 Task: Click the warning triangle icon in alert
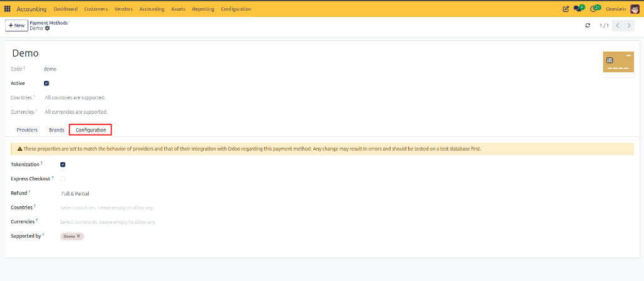click(x=19, y=149)
